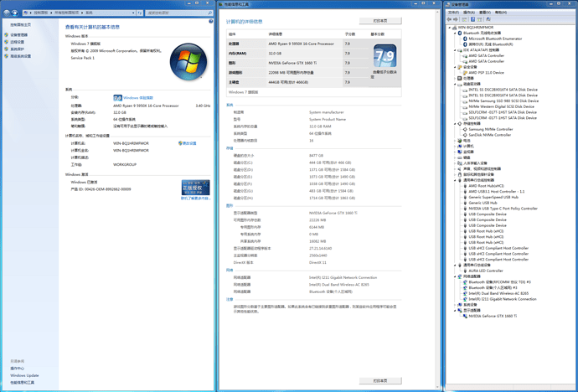The image size is (578, 392).
Task: Click the genuine Microsoft software badge
Action: [196, 188]
